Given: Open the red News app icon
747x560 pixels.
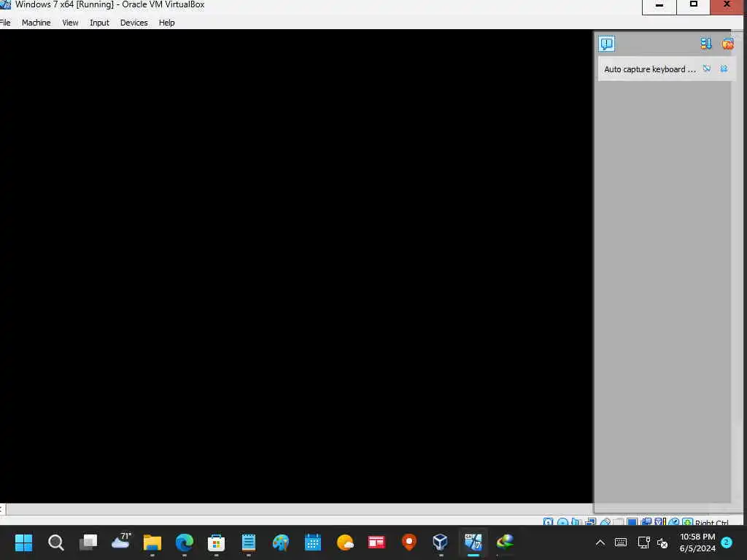Looking at the screenshot, I should 376,542.
